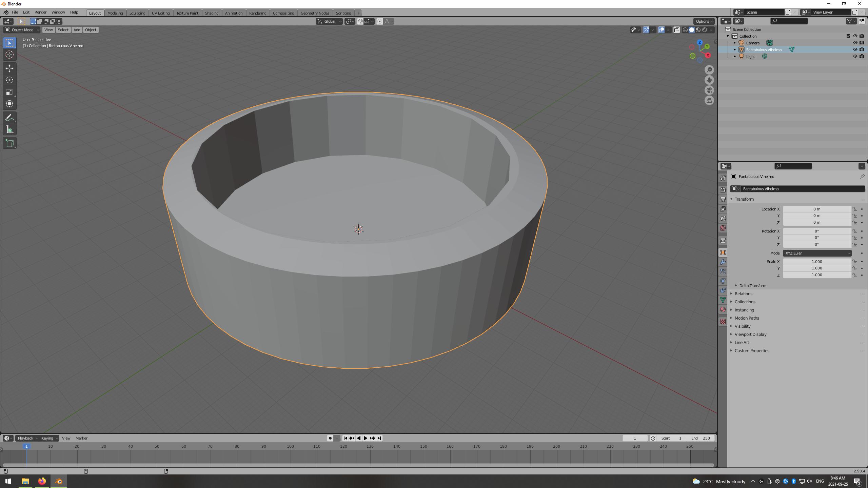Image resolution: width=868 pixels, height=488 pixels.
Task: Click the hand Pan view icon
Action: tap(709, 80)
